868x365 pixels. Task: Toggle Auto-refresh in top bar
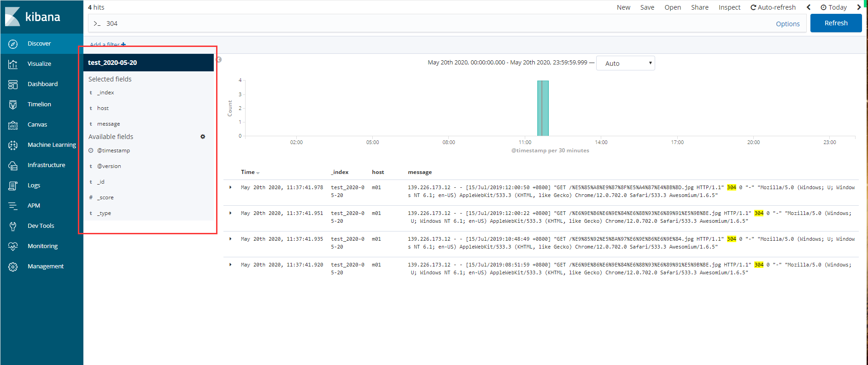pos(773,7)
